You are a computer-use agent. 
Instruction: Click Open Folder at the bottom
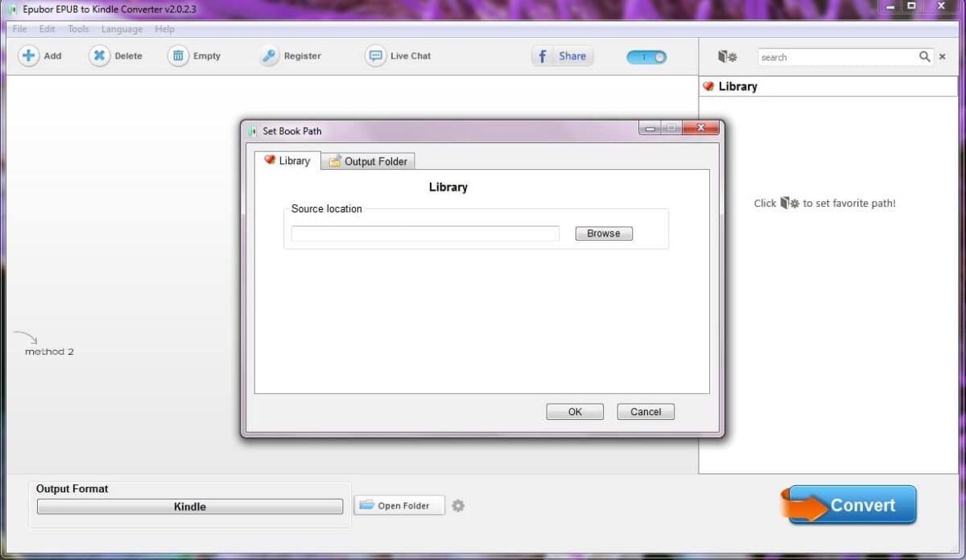(x=399, y=505)
